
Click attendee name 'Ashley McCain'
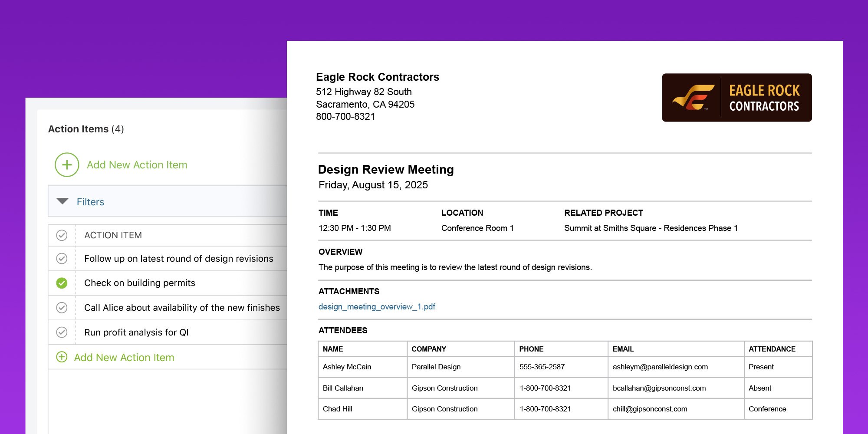point(347,367)
